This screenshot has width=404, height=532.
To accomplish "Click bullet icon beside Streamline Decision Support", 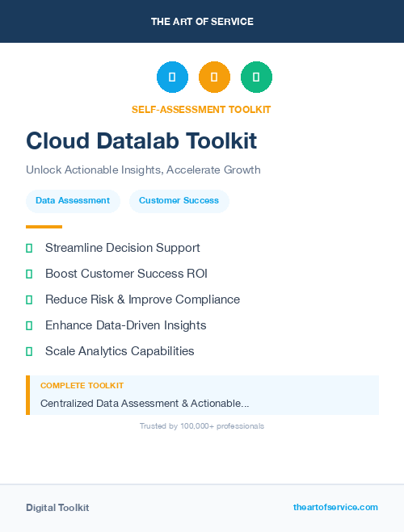I will pyautogui.click(x=29, y=249).
